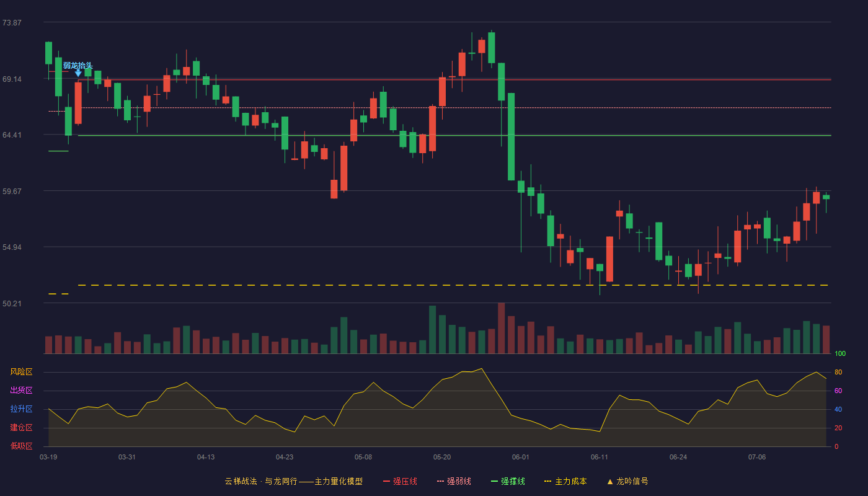
Task: Click the 05-20 date label
Action: 442,457
